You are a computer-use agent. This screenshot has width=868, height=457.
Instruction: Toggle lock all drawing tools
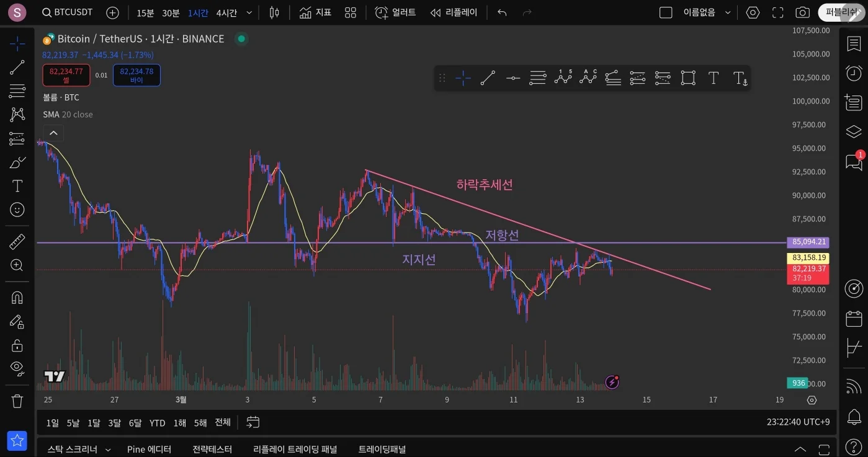tap(17, 345)
